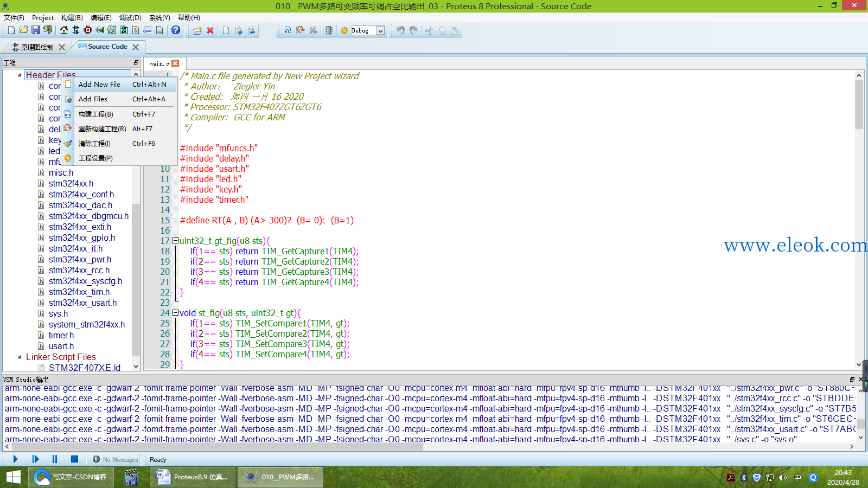Select timer.h in the project tree
Viewport: 868px width, 488px height.
pyautogui.click(x=61, y=335)
